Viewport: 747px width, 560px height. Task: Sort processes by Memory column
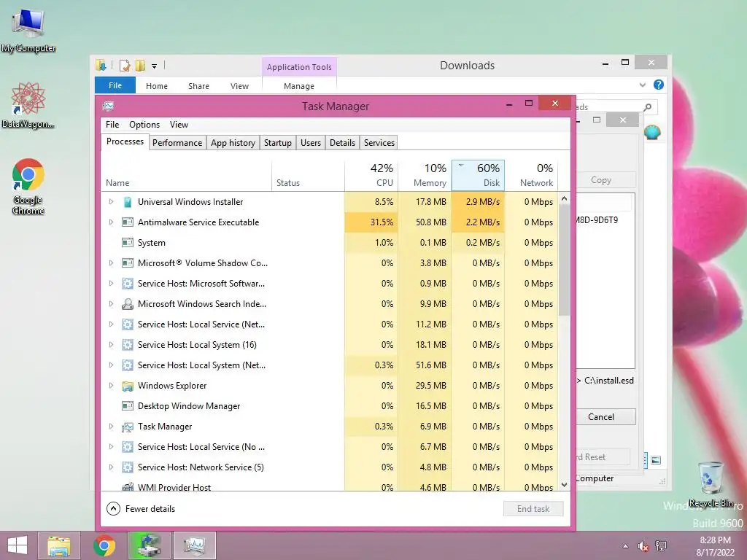click(425, 175)
